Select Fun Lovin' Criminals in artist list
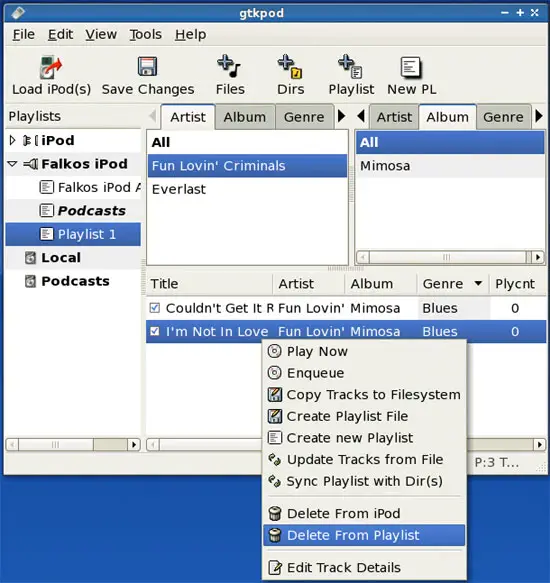This screenshot has width=550, height=583. pyautogui.click(x=247, y=166)
